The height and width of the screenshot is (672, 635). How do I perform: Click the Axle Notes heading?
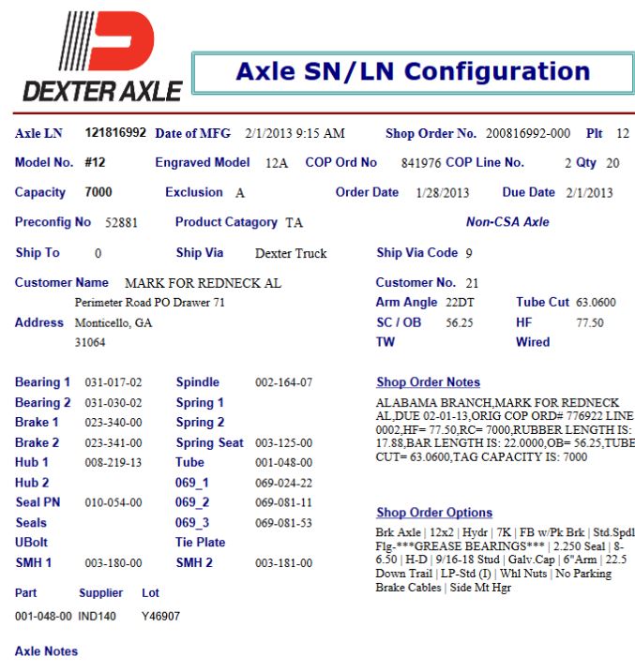pos(46,651)
